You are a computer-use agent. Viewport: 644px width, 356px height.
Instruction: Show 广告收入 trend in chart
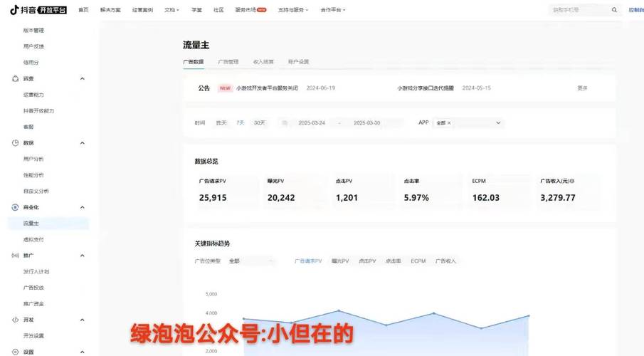coord(445,261)
